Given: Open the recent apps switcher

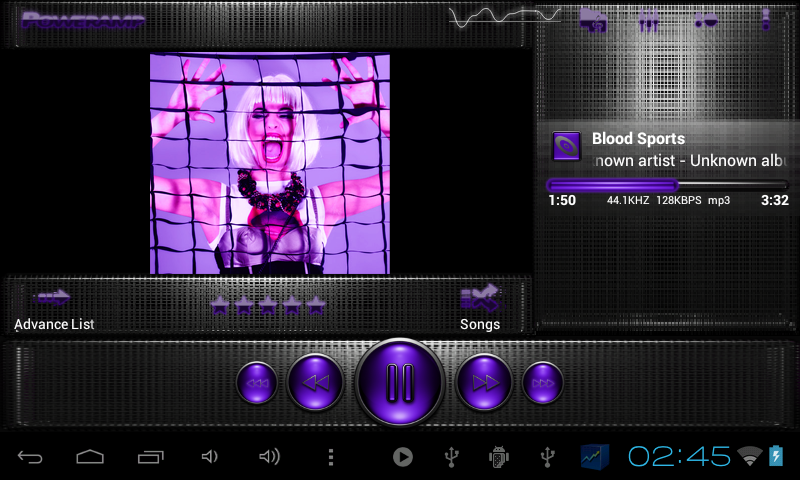Looking at the screenshot, I should (x=151, y=457).
